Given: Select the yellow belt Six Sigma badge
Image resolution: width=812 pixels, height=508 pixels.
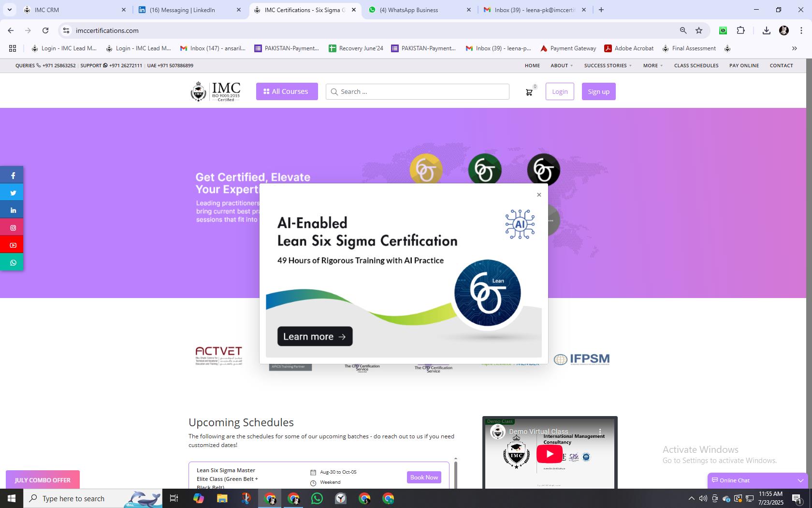Looking at the screenshot, I should click(426, 170).
